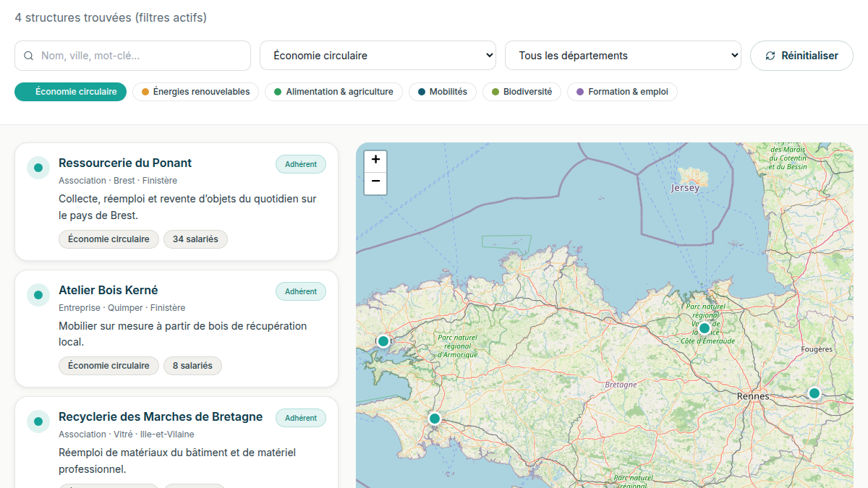Click the Réinitialiser button

pos(801,56)
